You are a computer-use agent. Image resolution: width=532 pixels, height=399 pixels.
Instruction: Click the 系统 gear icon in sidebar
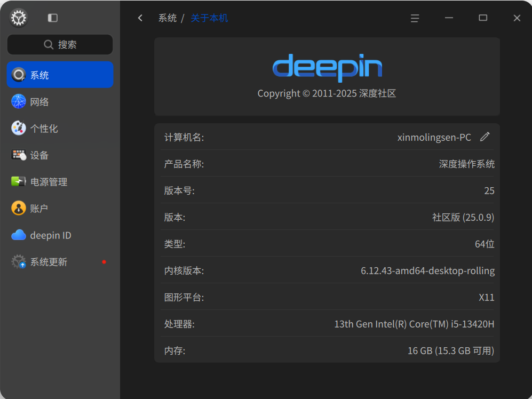[18, 75]
